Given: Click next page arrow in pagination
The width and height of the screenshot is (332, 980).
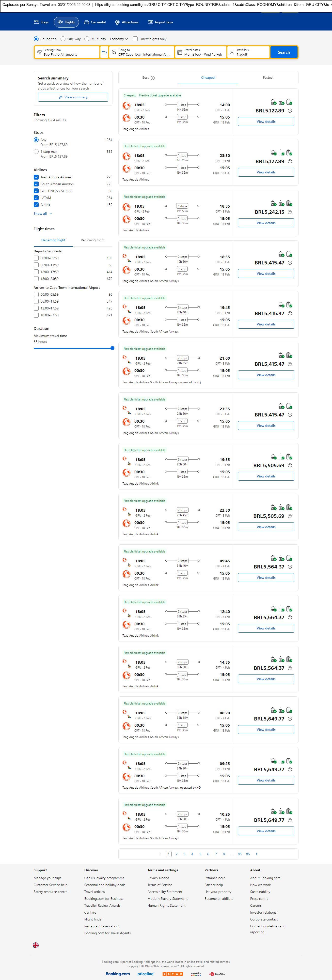Looking at the screenshot, I should tap(257, 854).
